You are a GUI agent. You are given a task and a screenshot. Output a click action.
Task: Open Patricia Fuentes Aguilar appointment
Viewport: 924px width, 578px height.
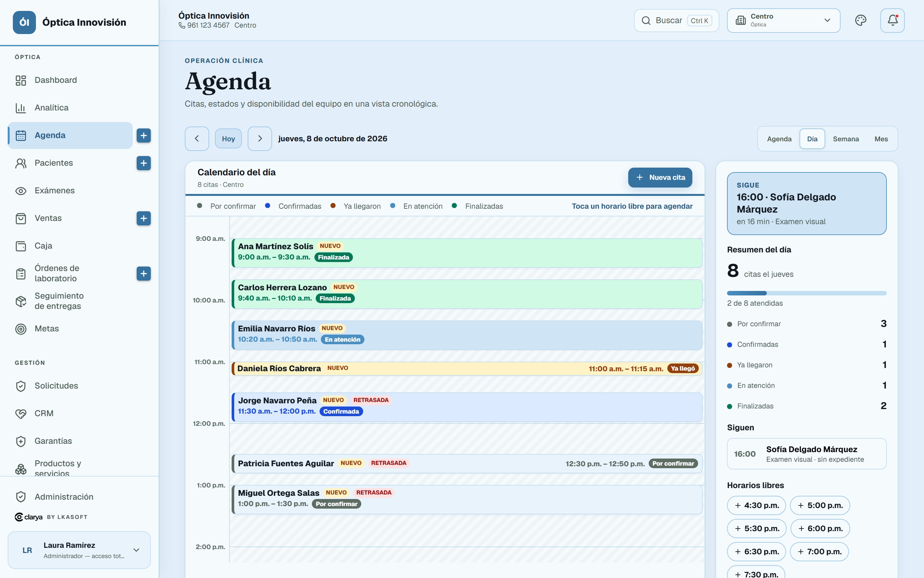(466, 464)
